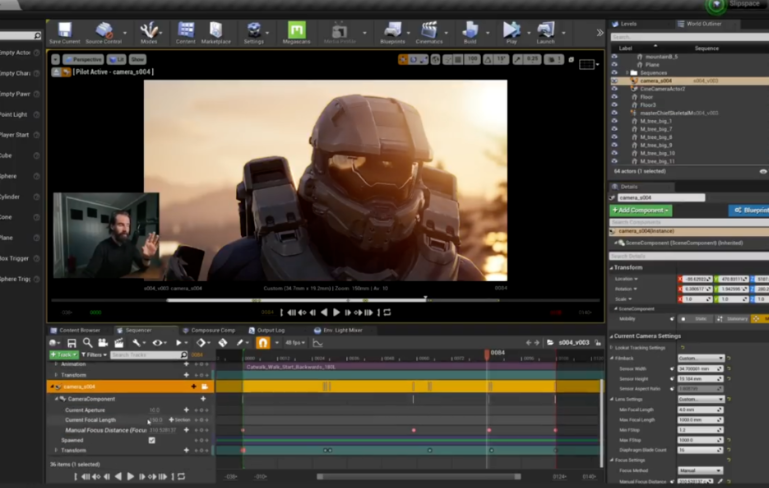The width and height of the screenshot is (769, 488).
Task: Toggle the Spawned checkbox in Sequencer
Action: tap(152, 440)
